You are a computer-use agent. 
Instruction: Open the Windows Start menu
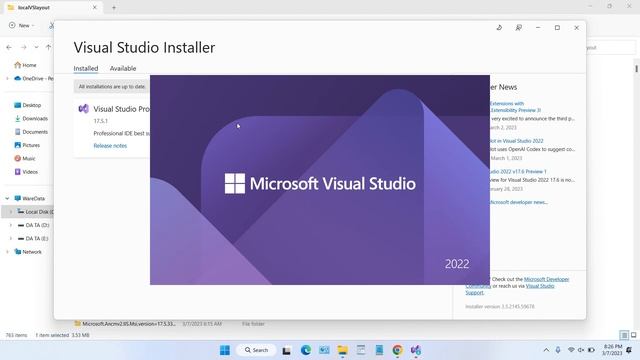pyautogui.click(x=225, y=350)
